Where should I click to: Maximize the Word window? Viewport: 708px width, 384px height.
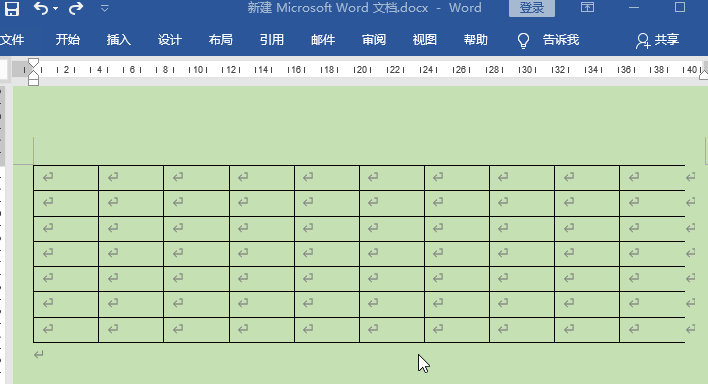680,7
